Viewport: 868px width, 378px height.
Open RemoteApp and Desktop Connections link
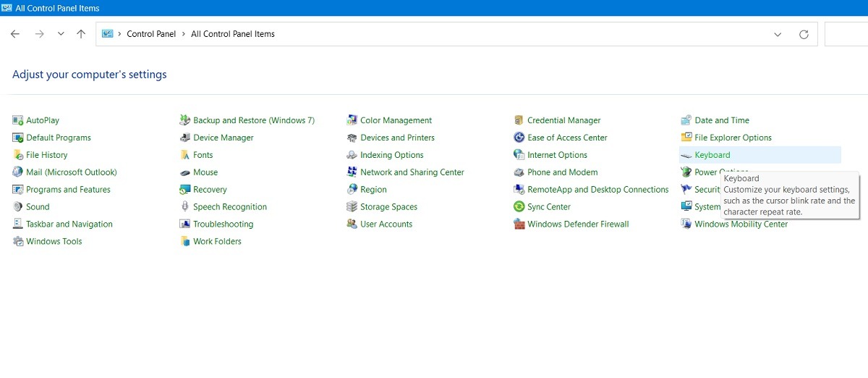(x=598, y=190)
